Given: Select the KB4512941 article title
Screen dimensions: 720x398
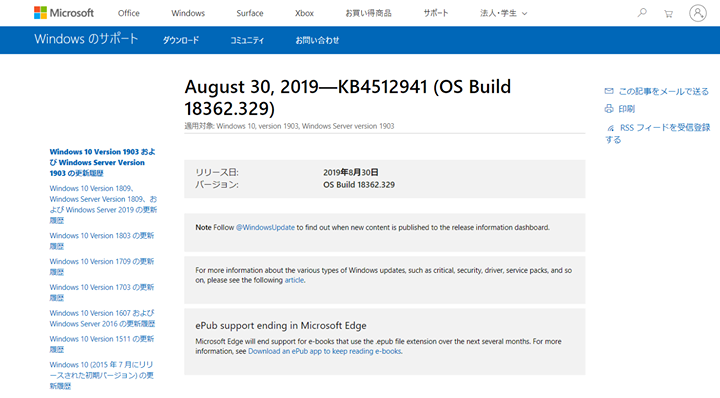Looking at the screenshot, I should pos(348,97).
